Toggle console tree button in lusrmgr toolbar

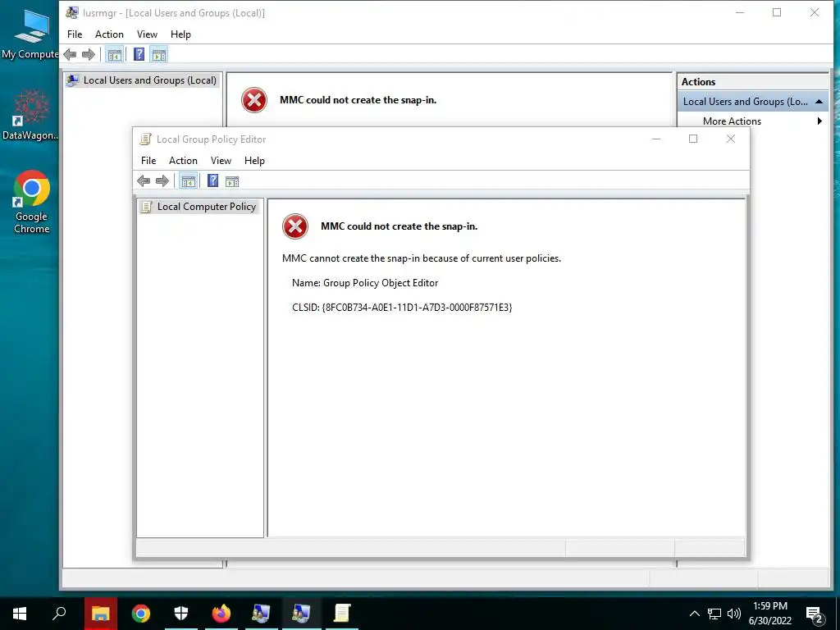pyautogui.click(x=114, y=54)
